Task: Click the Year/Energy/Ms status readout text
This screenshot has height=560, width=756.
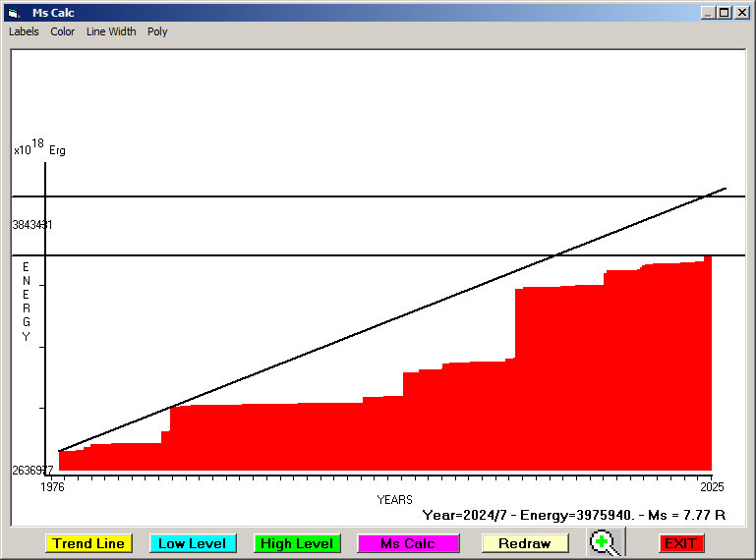Action: pyautogui.click(x=573, y=514)
